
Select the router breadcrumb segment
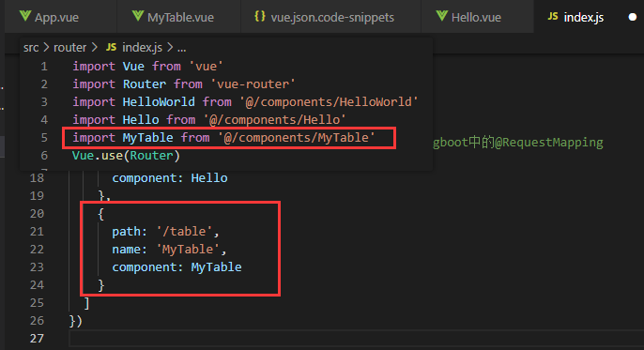pyautogui.click(x=69, y=48)
